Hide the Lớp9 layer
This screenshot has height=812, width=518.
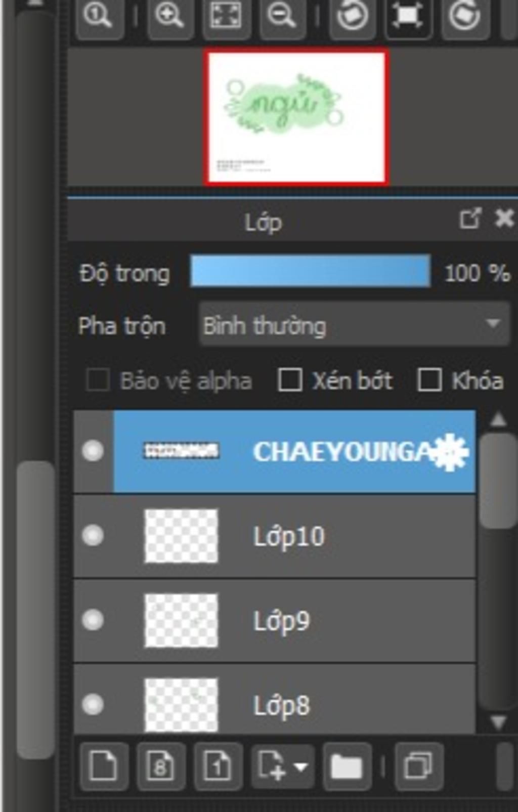click(x=93, y=620)
